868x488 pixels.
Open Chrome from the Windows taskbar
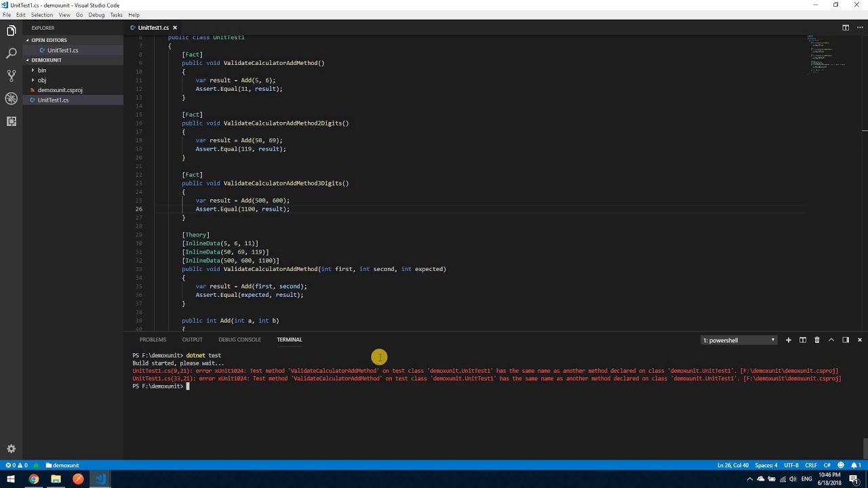click(33, 479)
